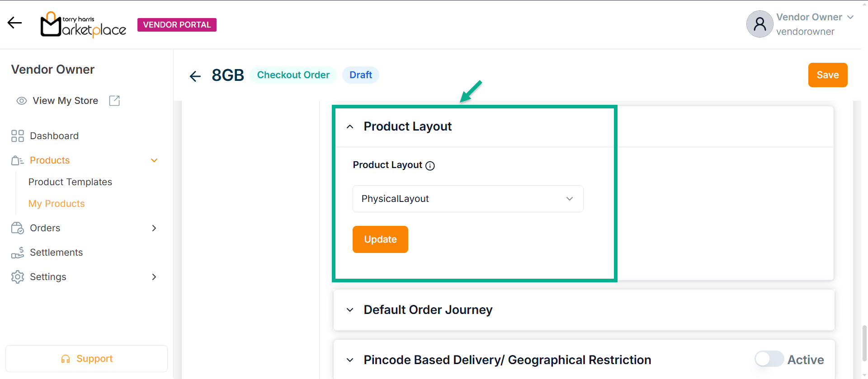The image size is (868, 379).
Task: Expand the Orders menu in sidebar
Action: [x=154, y=228]
